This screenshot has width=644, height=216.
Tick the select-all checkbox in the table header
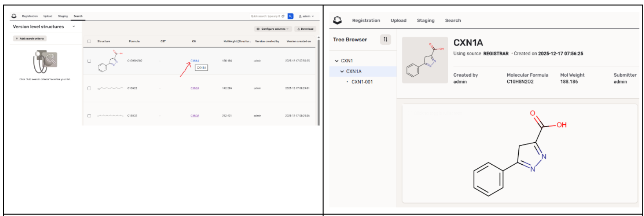tap(89, 41)
